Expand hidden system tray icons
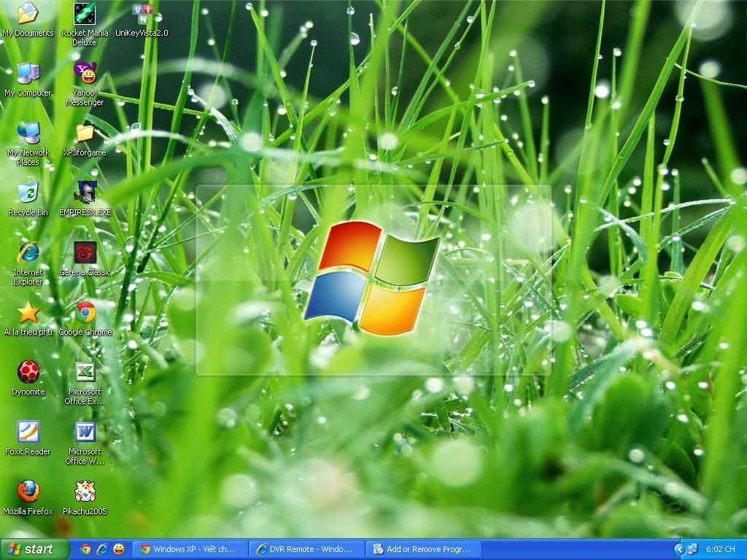 tap(679, 550)
